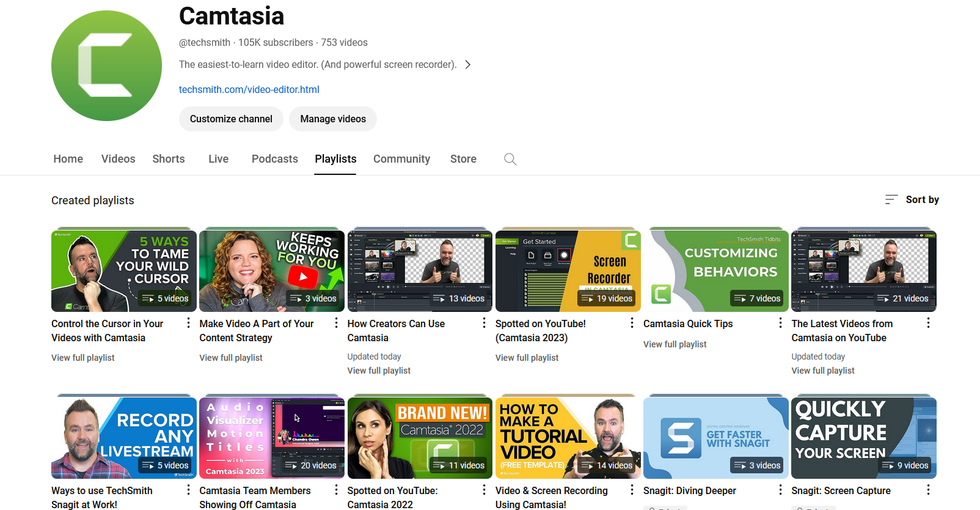Open options for Ways to use TechSmith Snagit
This screenshot has height=510, width=980.
188,490
